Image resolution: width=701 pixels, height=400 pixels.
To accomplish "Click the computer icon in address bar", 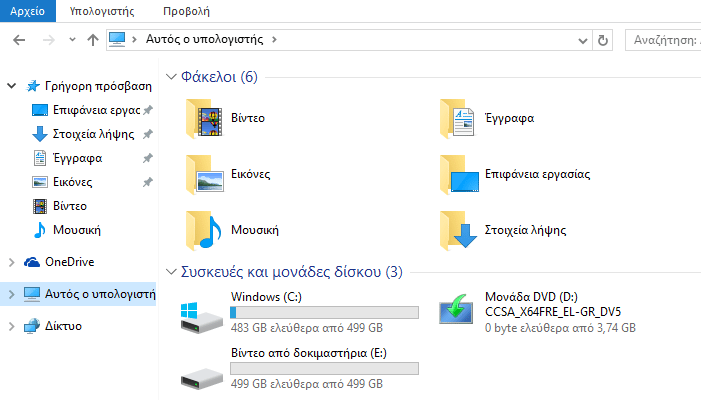I will coord(117,39).
